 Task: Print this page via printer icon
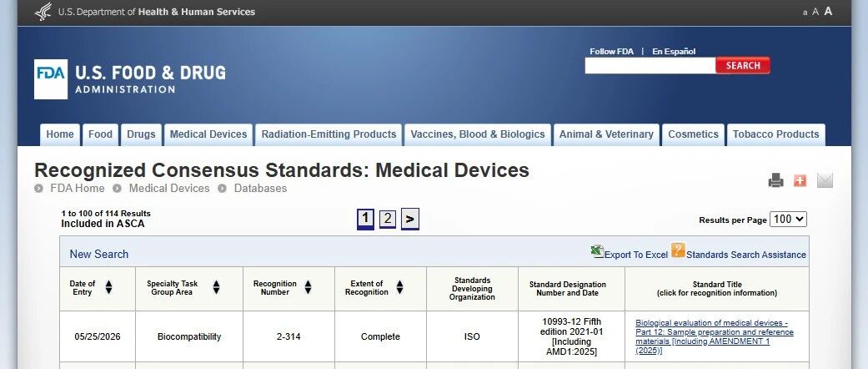point(776,180)
